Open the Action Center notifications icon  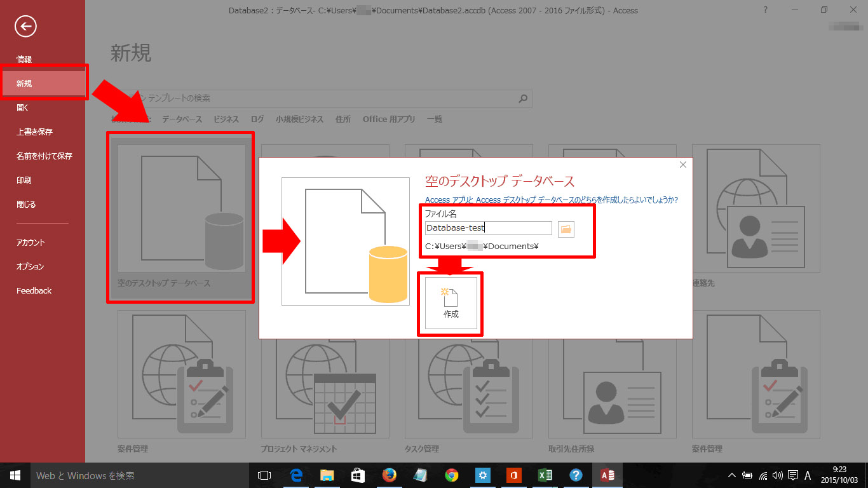(792, 475)
